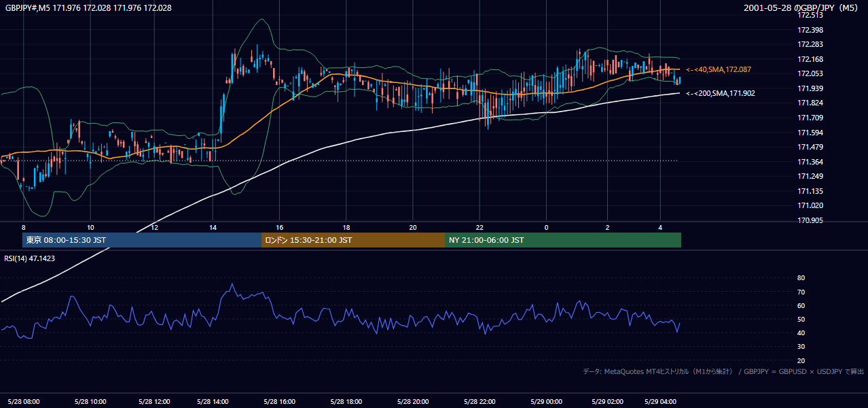Click hour label 16 under the price chart
This screenshot has width=868, height=408.
(x=280, y=227)
